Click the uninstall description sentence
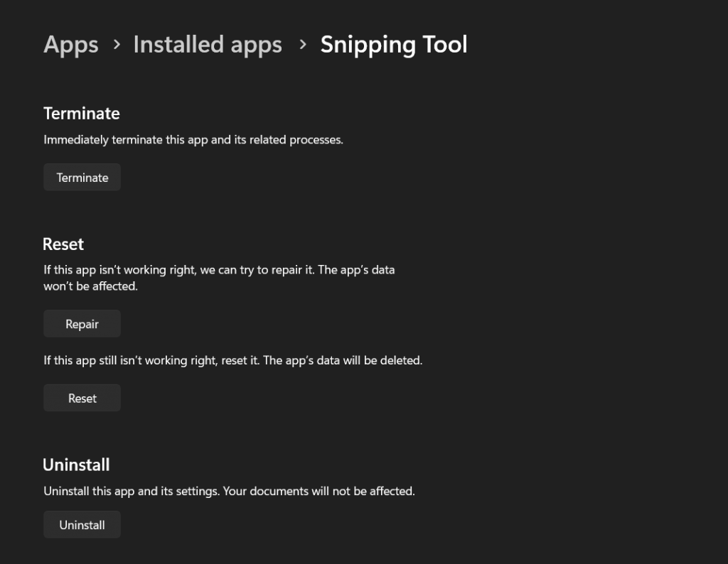This screenshot has height=564, width=728. pos(230,491)
